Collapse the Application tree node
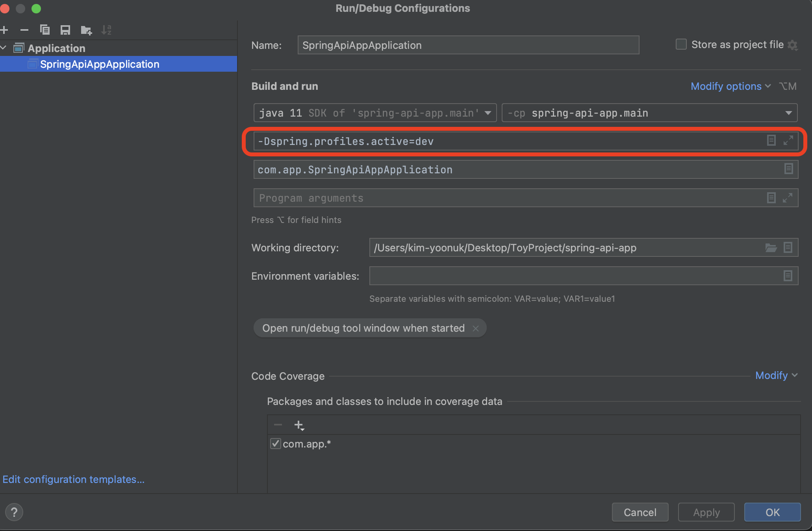 (4, 48)
